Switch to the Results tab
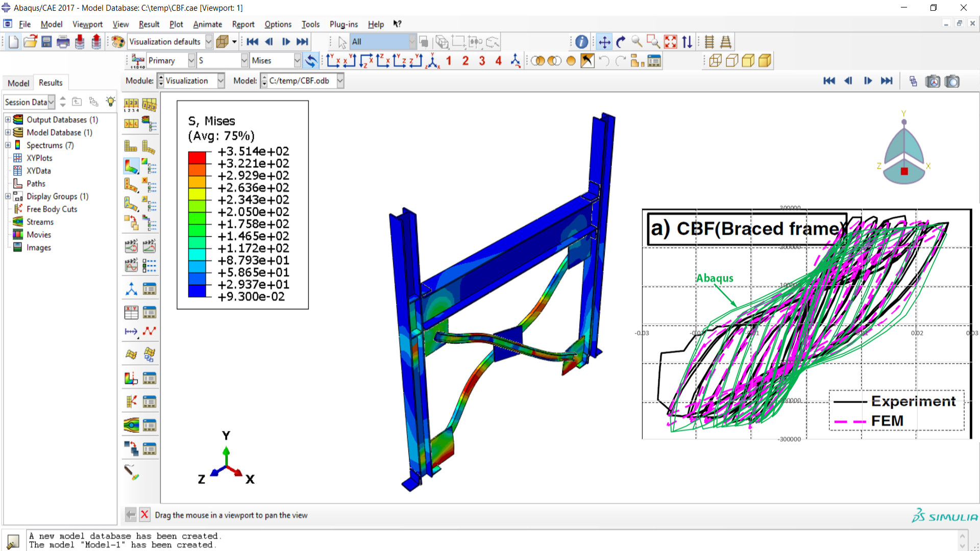The height and width of the screenshot is (551, 980). pyautogui.click(x=51, y=83)
